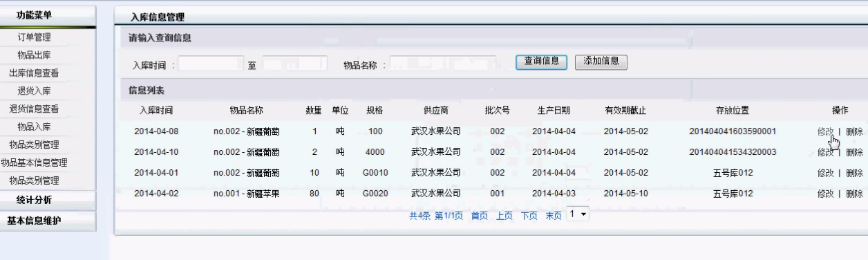Click the 入库时间 column header
The width and height of the screenshot is (868, 260).
(x=156, y=111)
